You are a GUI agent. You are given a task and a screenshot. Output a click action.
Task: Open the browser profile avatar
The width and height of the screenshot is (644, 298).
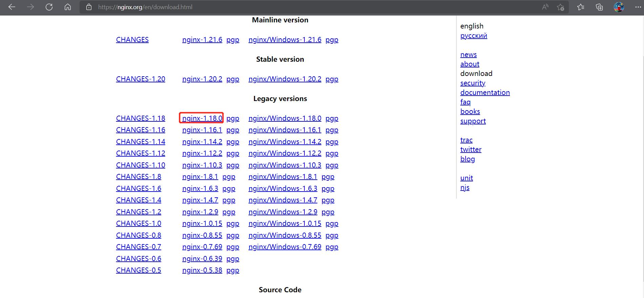pyautogui.click(x=619, y=7)
